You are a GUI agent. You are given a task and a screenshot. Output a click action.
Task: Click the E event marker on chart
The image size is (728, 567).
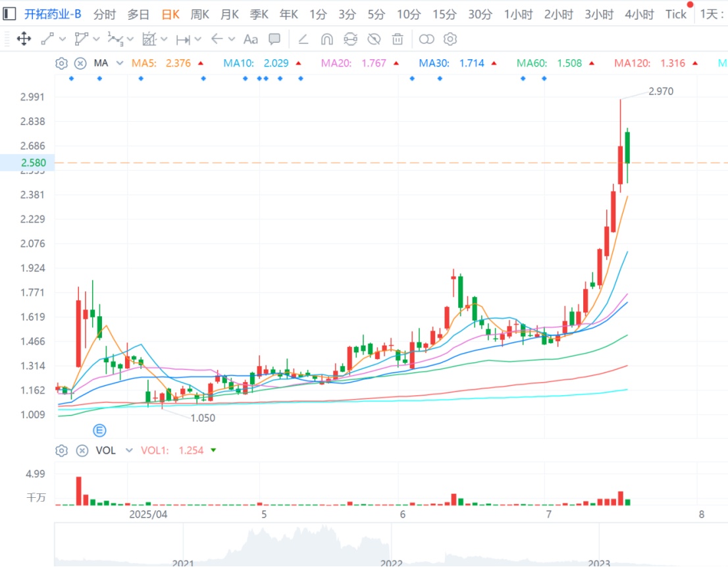click(99, 430)
